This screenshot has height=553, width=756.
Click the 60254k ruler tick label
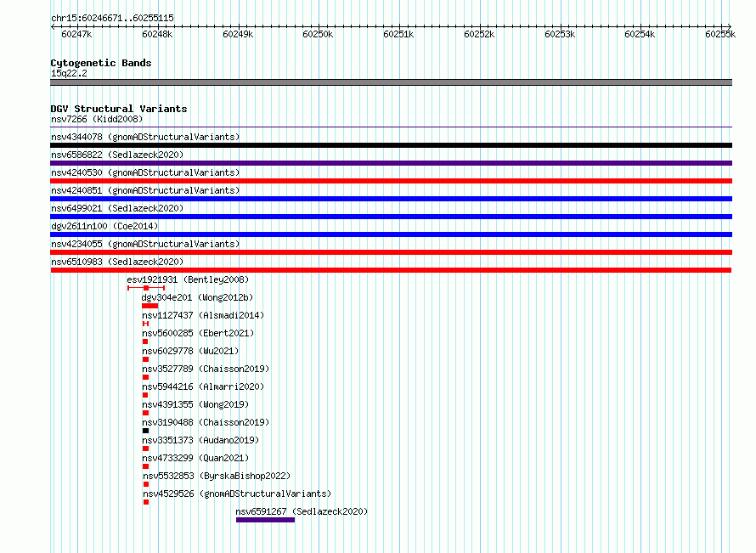pos(640,34)
